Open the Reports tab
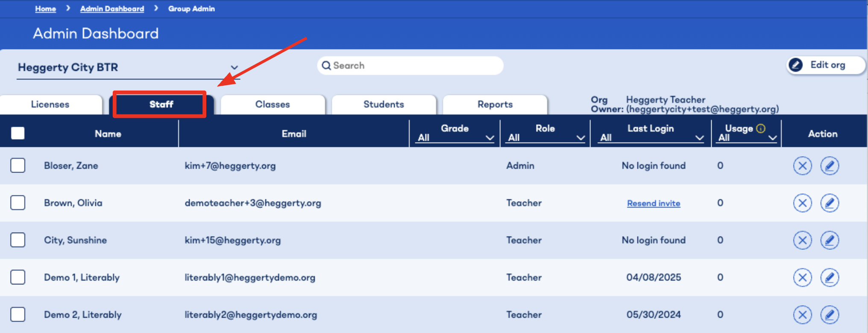The width and height of the screenshot is (868, 333). point(495,105)
